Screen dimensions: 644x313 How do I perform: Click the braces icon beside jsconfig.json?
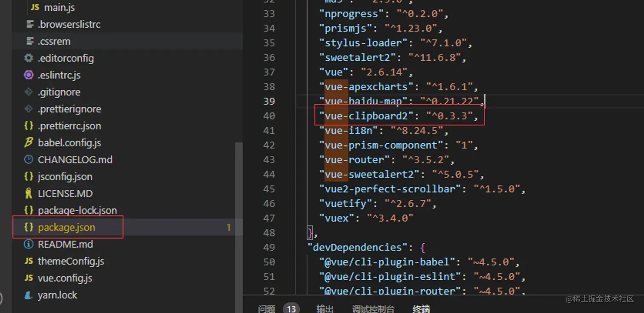29,177
